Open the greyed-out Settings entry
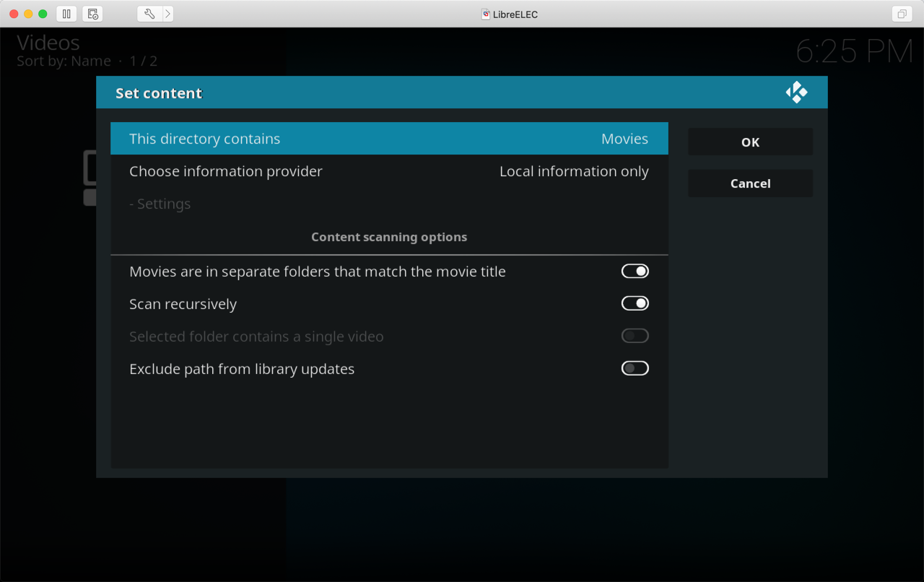This screenshot has width=924, height=582. 160,204
